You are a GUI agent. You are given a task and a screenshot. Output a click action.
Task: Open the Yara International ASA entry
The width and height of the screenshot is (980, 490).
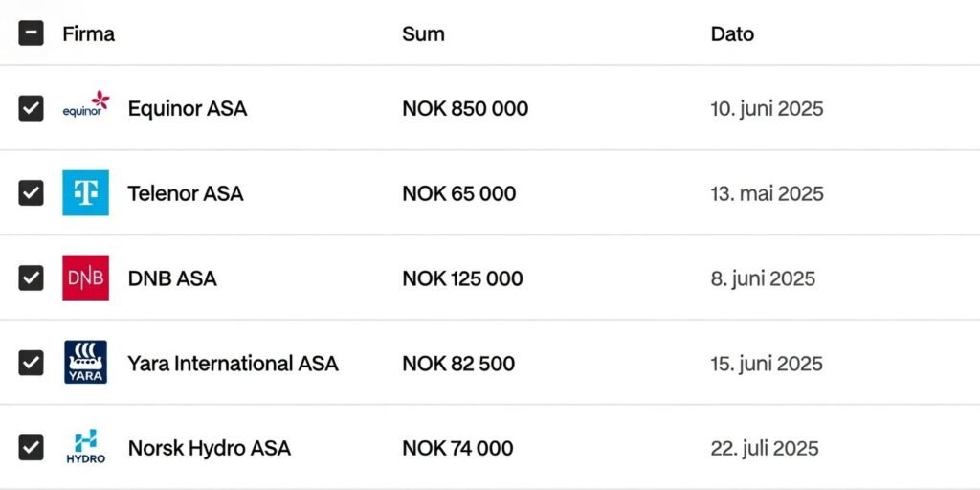click(x=233, y=364)
